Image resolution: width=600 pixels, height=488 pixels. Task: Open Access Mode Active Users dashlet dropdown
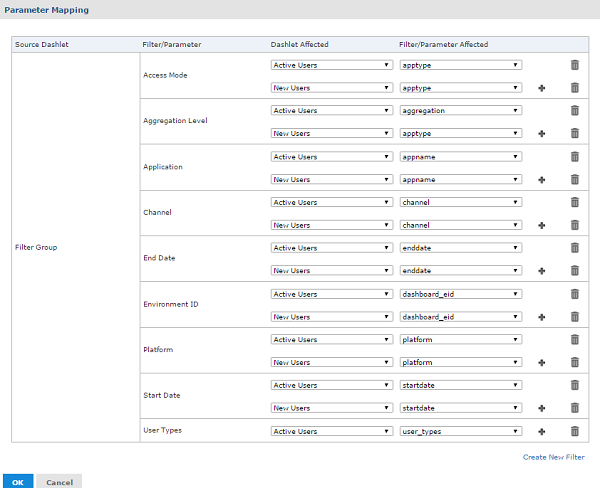(x=332, y=65)
